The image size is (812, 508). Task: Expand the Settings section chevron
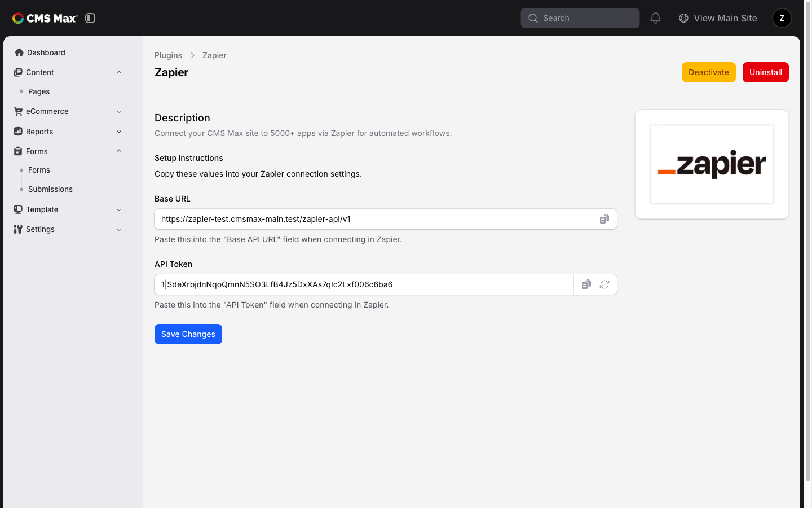pyautogui.click(x=119, y=229)
